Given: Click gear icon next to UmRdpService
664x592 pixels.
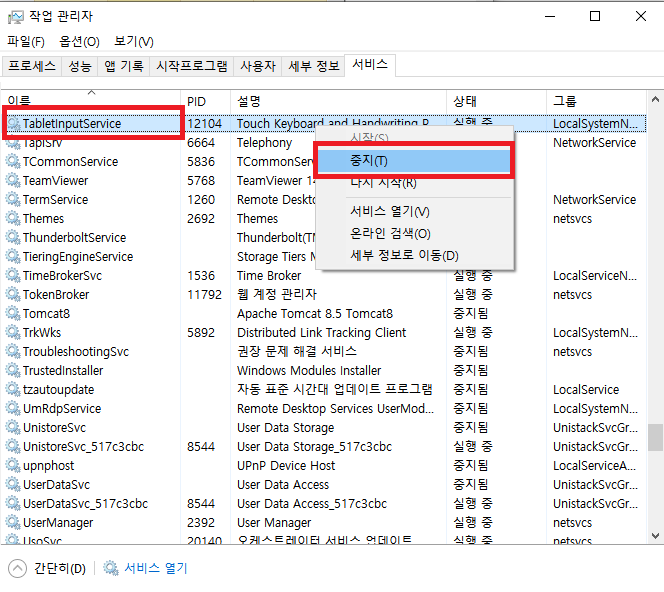Looking at the screenshot, I should pos(13,409).
